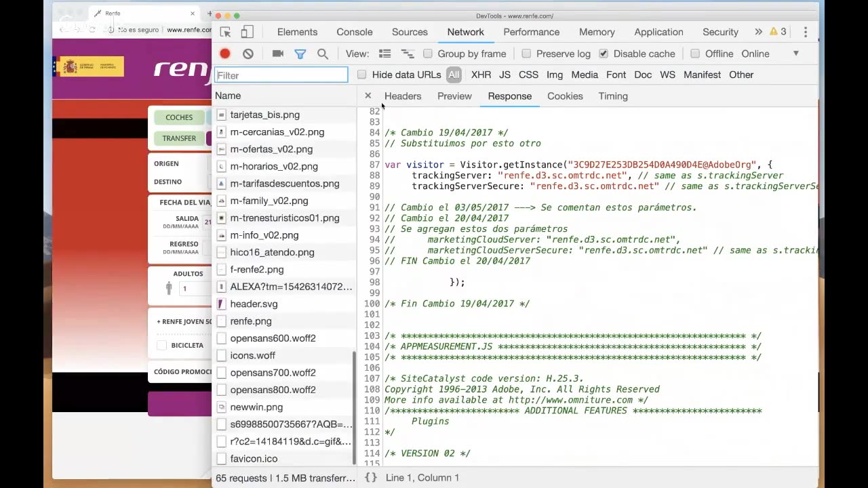
Task: Select the All filter button
Action: pos(454,75)
